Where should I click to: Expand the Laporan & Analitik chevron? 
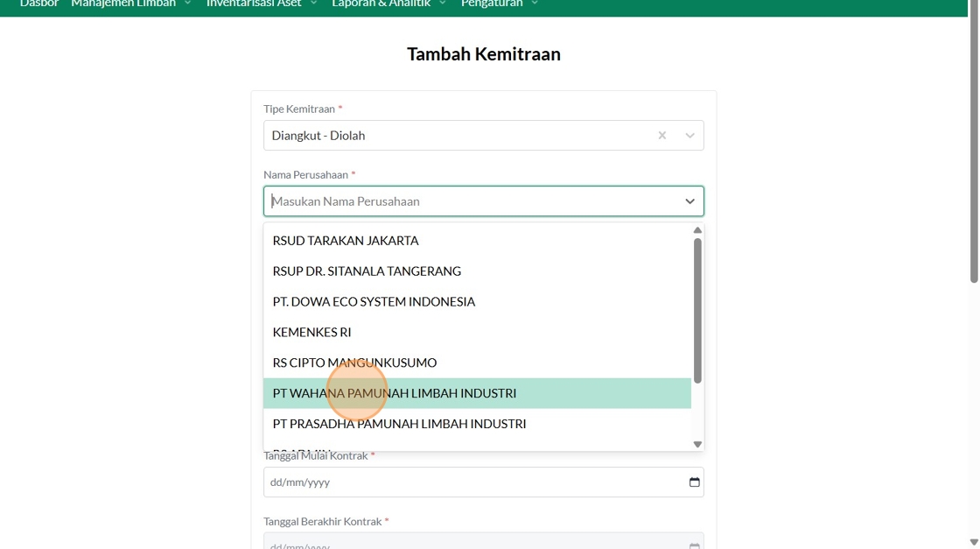[x=443, y=4]
